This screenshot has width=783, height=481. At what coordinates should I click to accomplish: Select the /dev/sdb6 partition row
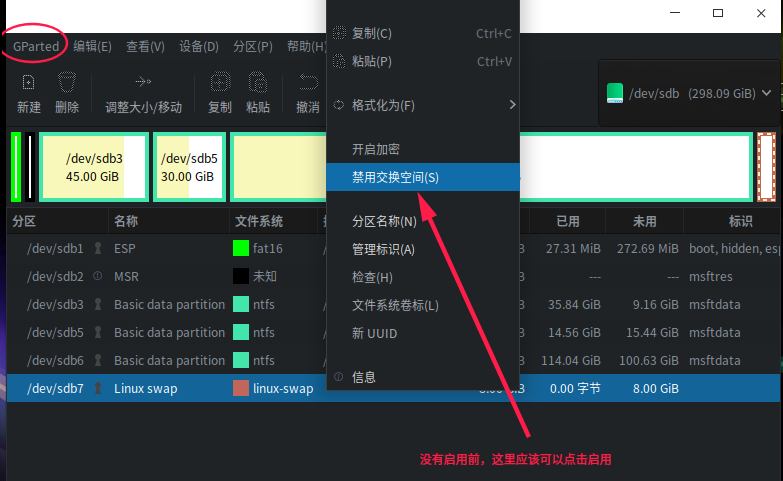click(393, 360)
